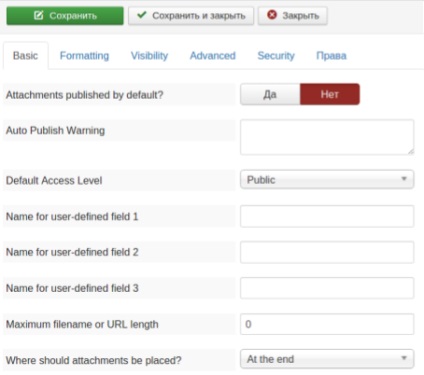Click the green Сохранить button

point(65,16)
